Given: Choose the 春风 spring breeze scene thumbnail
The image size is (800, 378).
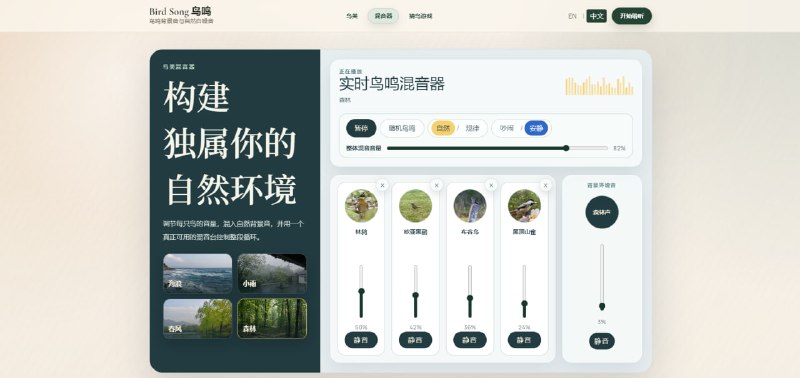Looking at the screenshot, I should click(197, 318).
